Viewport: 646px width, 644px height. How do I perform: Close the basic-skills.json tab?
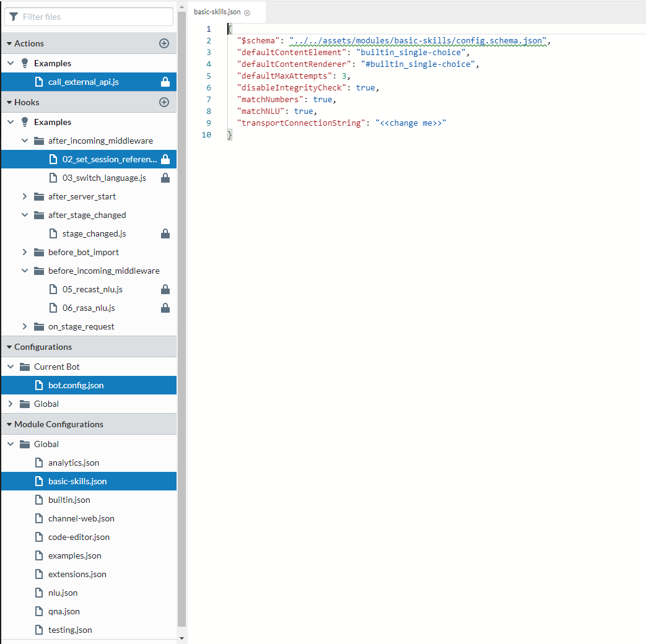coord(247,11)
